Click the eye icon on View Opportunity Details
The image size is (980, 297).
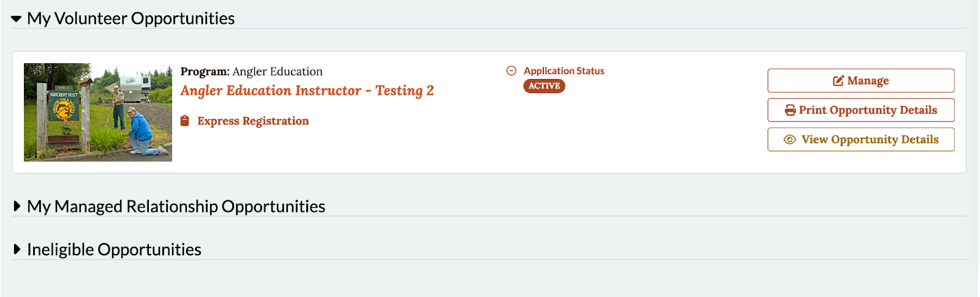point(790,140)
